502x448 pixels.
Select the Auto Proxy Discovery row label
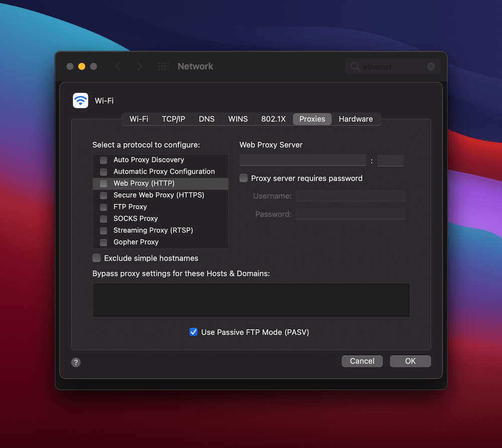(x=149, y=160)
